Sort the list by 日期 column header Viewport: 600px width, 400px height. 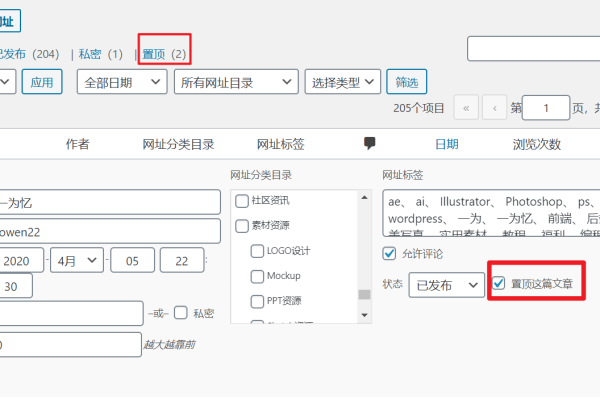coord(446,144)
